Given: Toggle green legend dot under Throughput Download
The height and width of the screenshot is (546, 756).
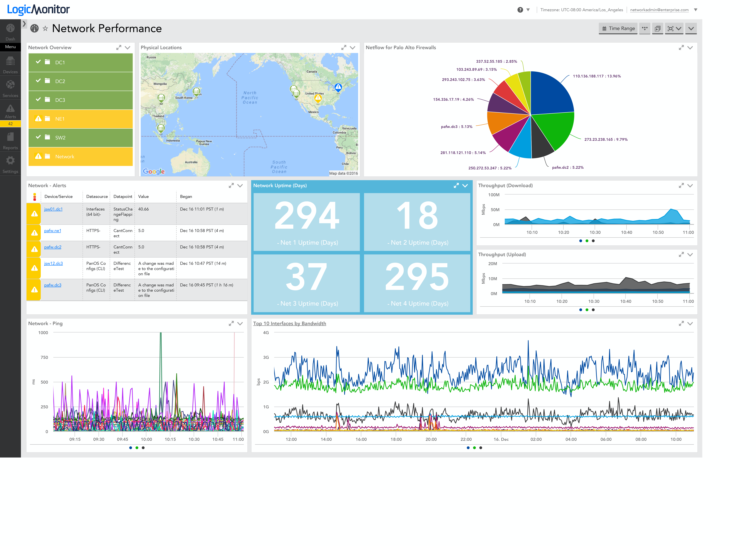Looking at the screenshot, I should click(x=587, y=241).
